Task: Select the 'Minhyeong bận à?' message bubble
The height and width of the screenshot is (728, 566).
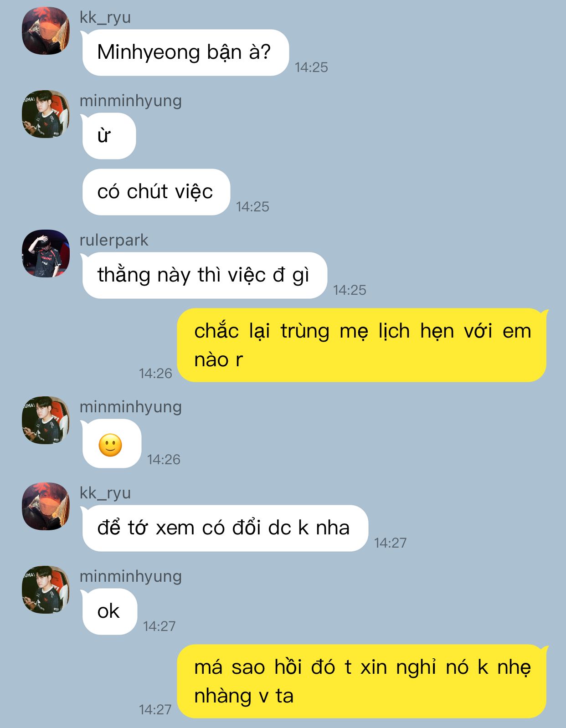Action: (185, 52)
